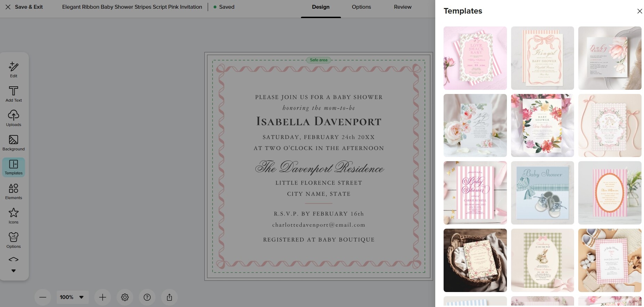Choose the pink striped Baby Shower script template
644x307 pixels.
pyautogui.click(x=475, y=193)
